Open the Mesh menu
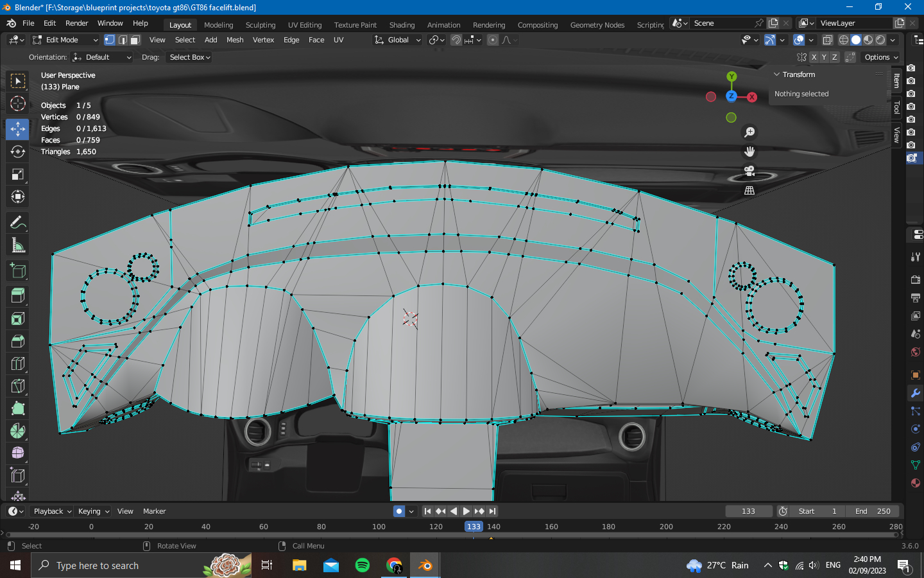The width and height of the screenshot is (924, 578). pyautogui.click(x=235, y=40)
